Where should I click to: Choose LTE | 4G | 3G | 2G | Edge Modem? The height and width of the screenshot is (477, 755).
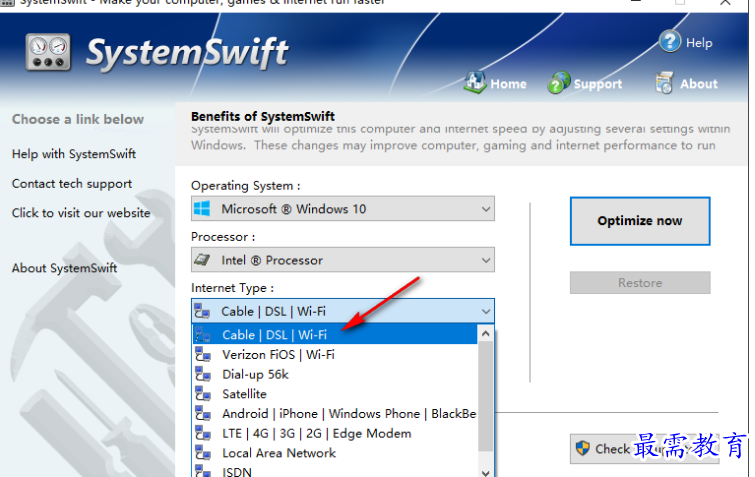[x=335, y=434]
